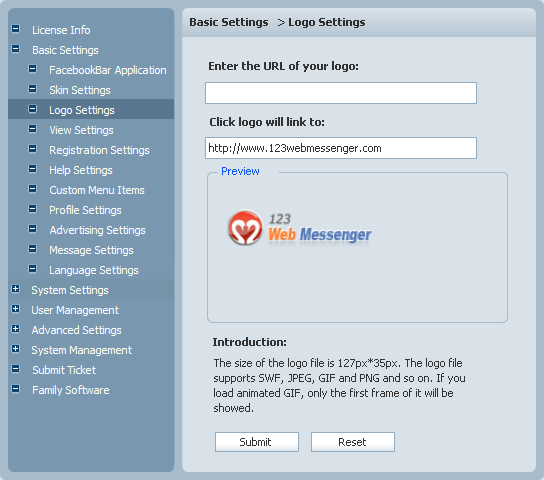The image size is (544, 480).
Task: Click the Reset button
Action: (353, 442)
